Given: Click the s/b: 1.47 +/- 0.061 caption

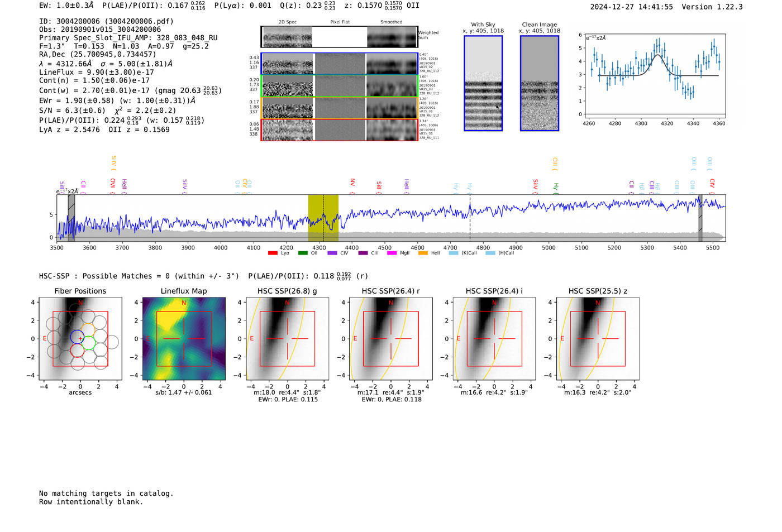Looking at the screenshot, I should pos(184,392).
